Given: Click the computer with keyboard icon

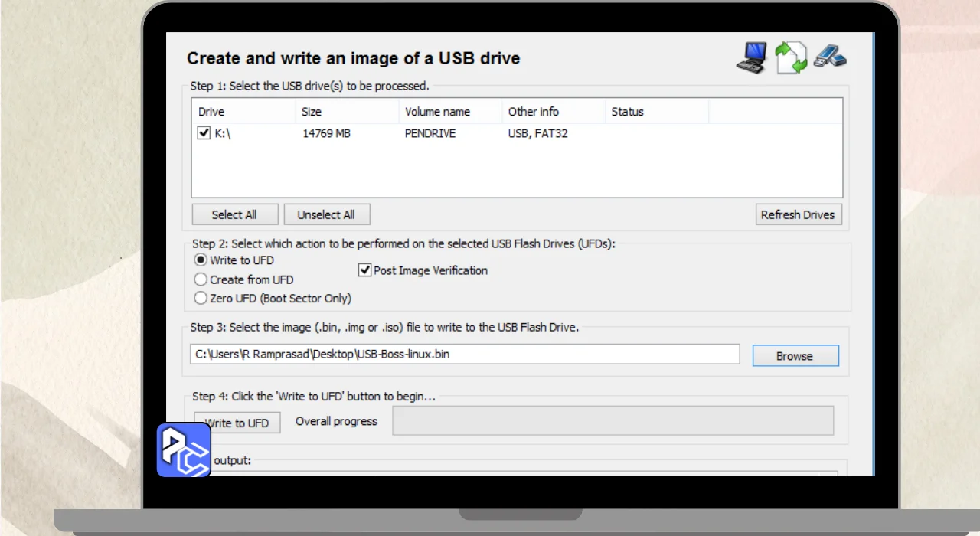Looking at the screenshot, I should (x=751, y=57).
